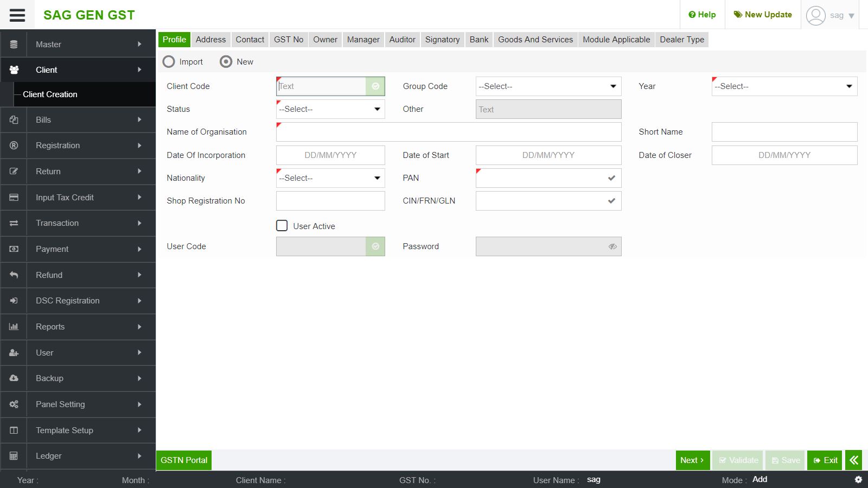Screen dimensions: 868x488
Task: Open the Status dropdown
Action: [330, 109]
